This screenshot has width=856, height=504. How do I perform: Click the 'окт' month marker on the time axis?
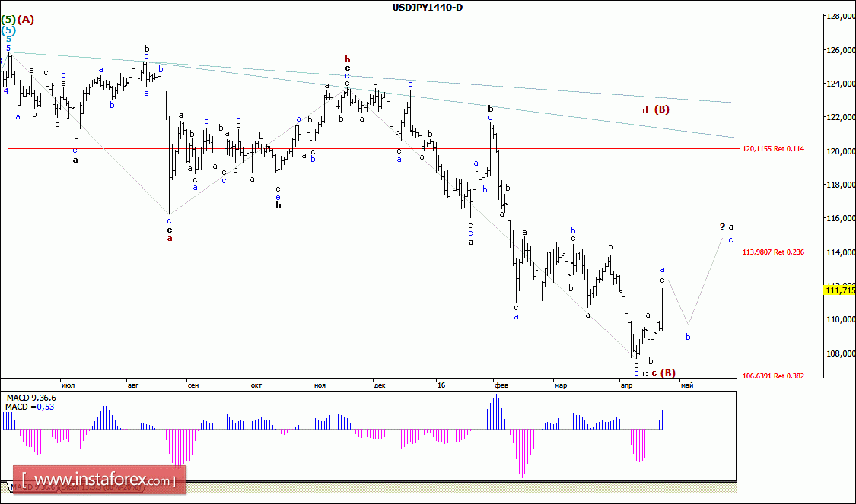tap(256, 385)
